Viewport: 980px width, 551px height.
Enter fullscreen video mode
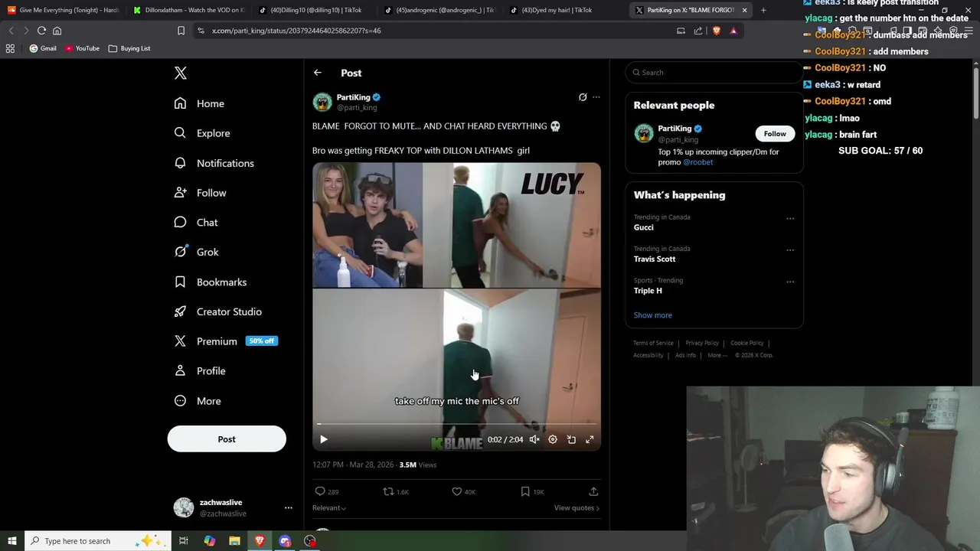click(590, 439)
